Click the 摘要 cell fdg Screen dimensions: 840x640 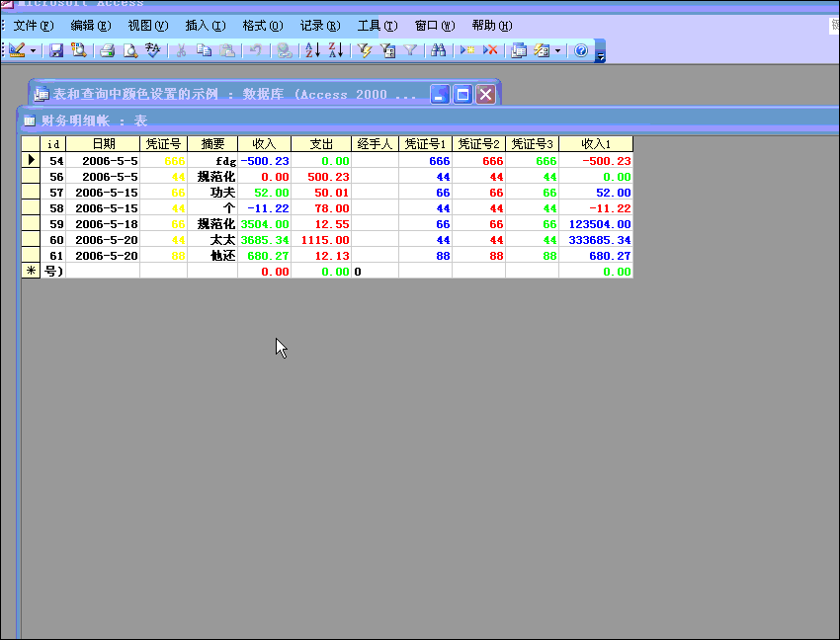click(212, 161)
